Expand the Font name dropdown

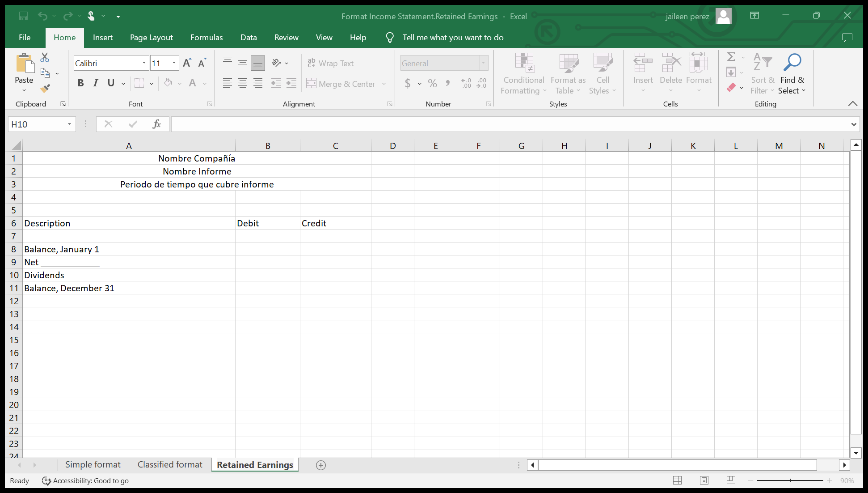[x=144, y=63]
